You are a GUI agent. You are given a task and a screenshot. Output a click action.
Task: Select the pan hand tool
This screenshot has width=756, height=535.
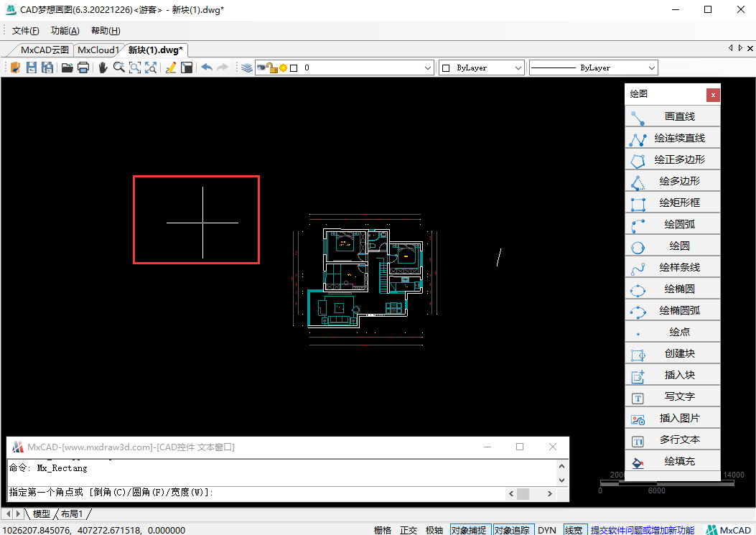click(x=103, y=68)
